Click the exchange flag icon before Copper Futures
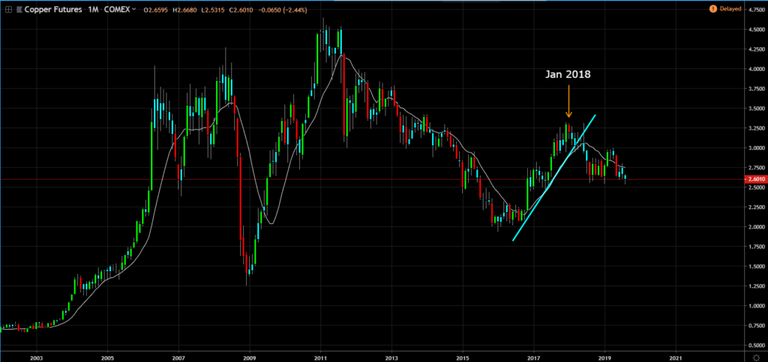Image resolution: width=768 pixels, height=362 pixels. click(x=19, y=9)
